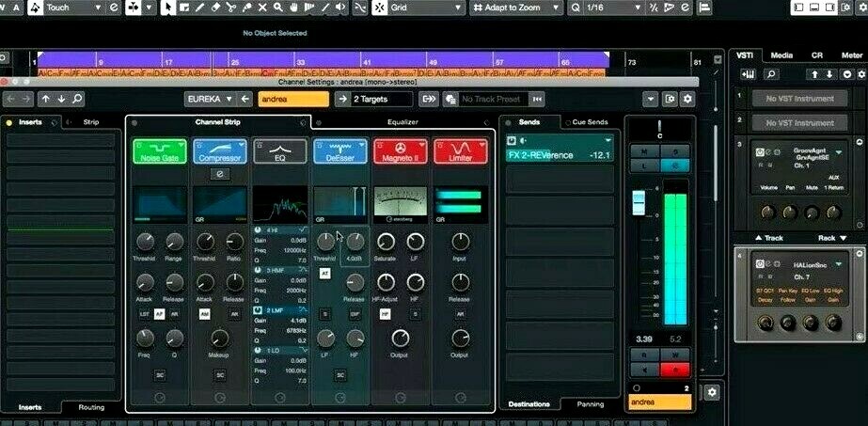Image resolution: width=868 pixels, height=426 pixels.
Task: Click the first No VST Instrument slot
Action: [x=799, y=99]
